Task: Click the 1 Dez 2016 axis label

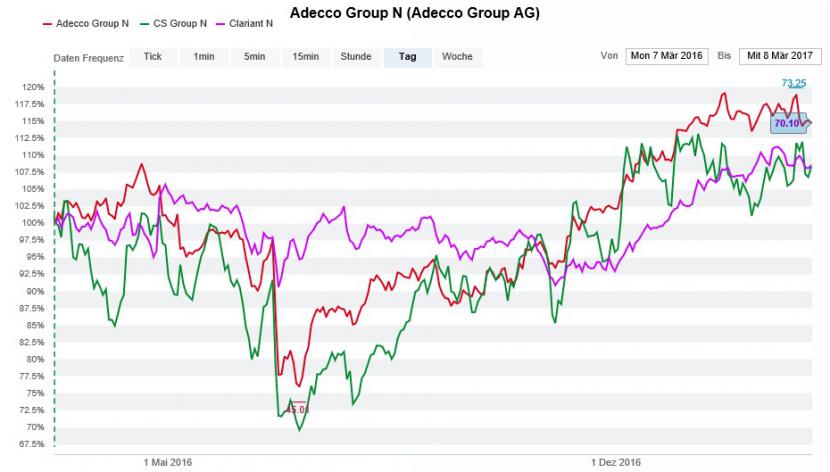Action: tap(616, 462)
